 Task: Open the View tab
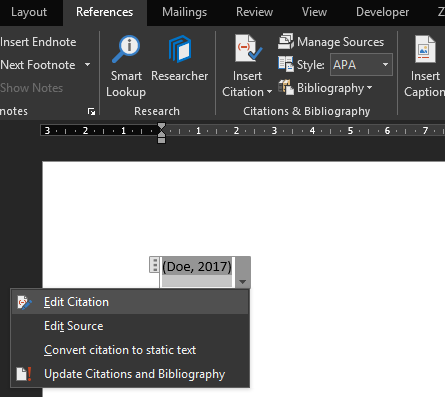click(314, 12)
